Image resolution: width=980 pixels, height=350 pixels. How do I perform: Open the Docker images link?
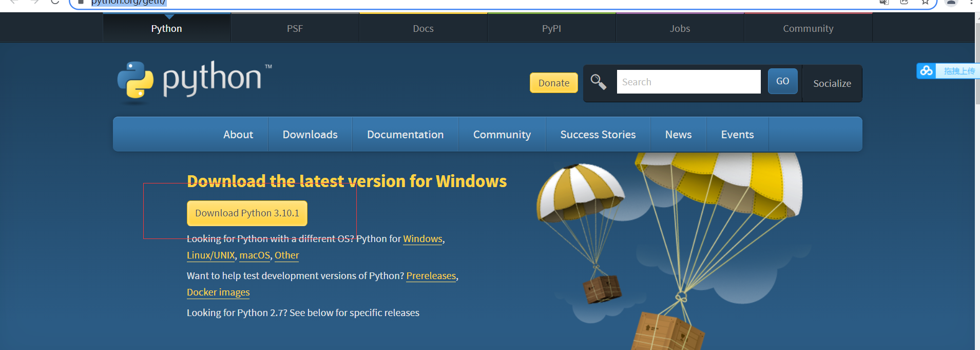point(218,292)
